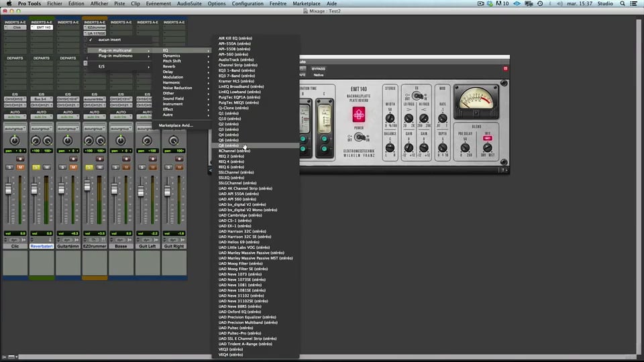Image resolution: width=644 pixels, height=362 pixels.
Task: Click the pink WET button on EMT 140
Action: tap(488, 138)
